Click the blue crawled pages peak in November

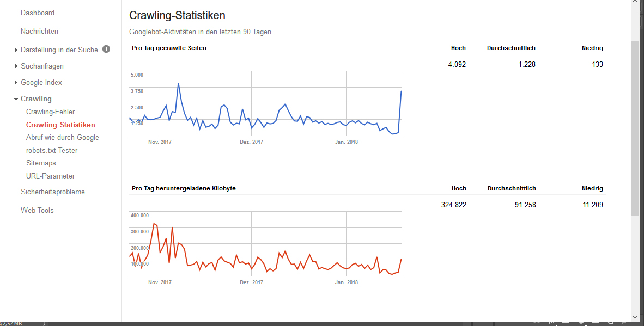(178, 83)
